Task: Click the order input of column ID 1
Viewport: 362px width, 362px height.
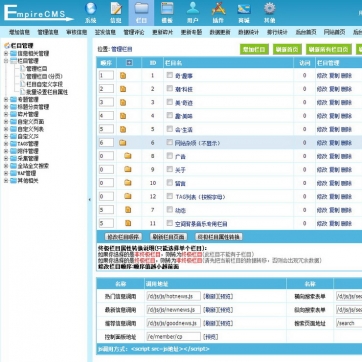Action: coord(106,76)
